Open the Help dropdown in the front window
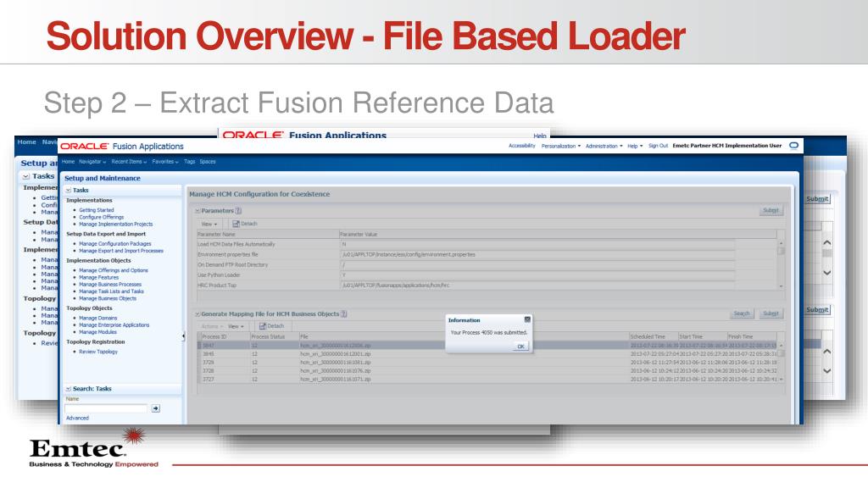 pyautogui.click(x=635, y=146)
